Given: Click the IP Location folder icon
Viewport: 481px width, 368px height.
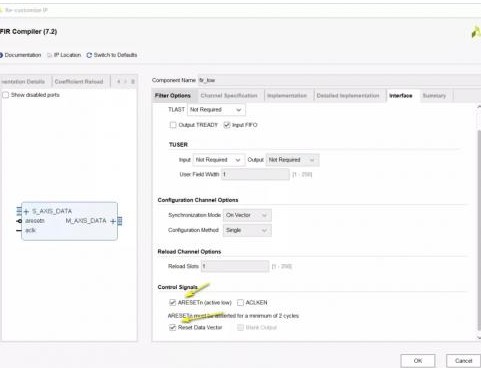Looking at the screenshot, I should [50, 55].
